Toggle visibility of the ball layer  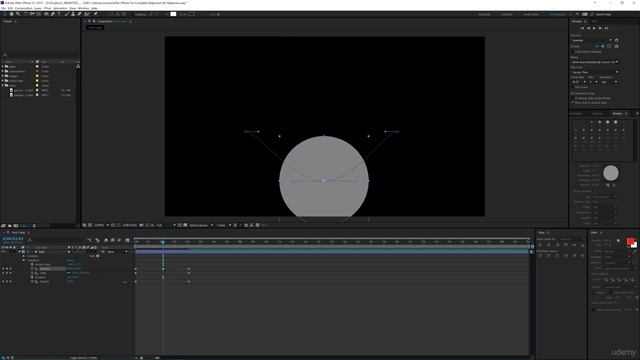(3, 251)
